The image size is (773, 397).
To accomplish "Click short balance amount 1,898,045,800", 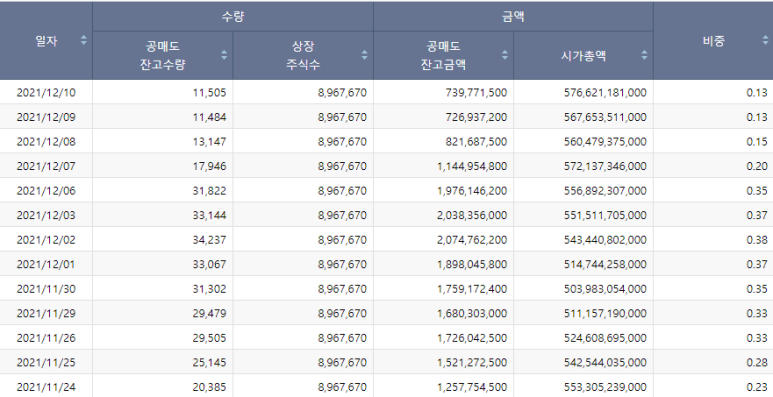I will click(x=472, y=264).
